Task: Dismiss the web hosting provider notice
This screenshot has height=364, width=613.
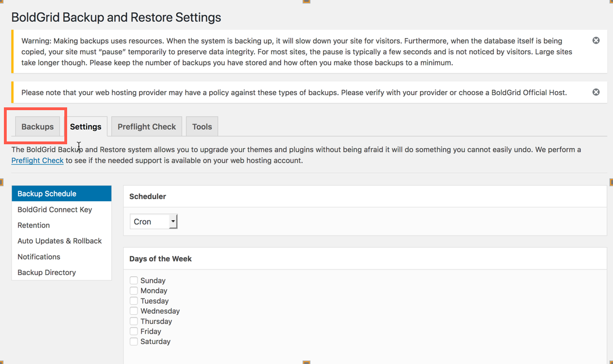Action: 596,92
